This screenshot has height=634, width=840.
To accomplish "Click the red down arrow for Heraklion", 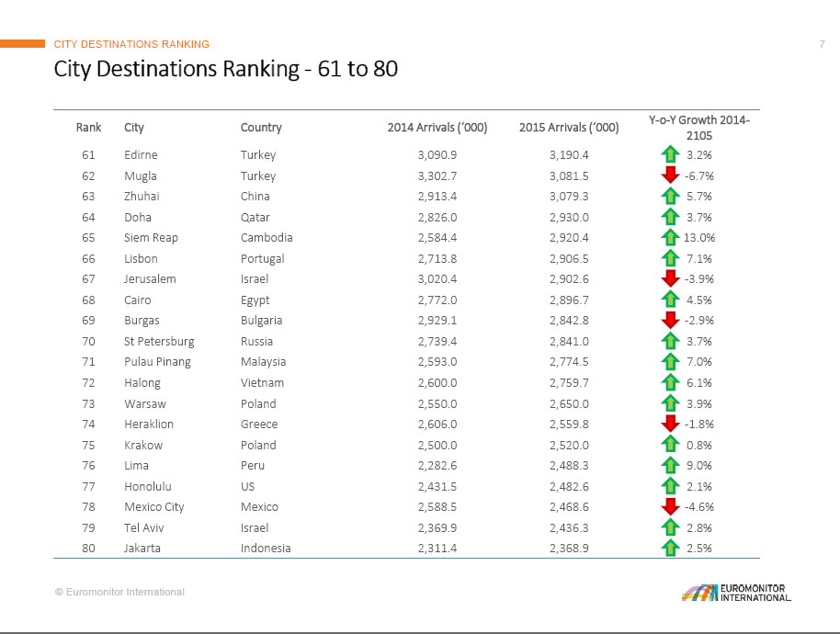I will pos(670,425).
